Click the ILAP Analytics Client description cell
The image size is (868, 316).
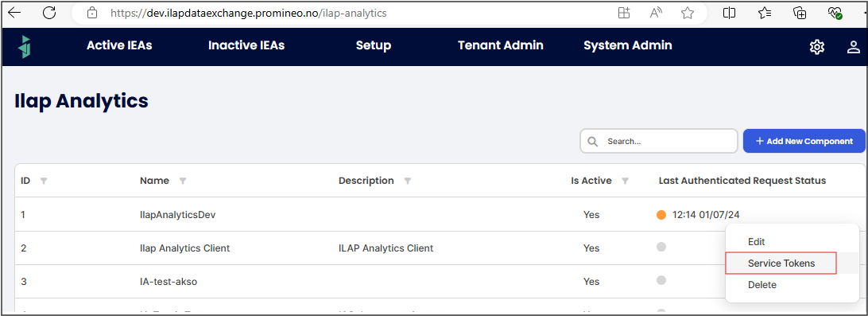[386, 248]
